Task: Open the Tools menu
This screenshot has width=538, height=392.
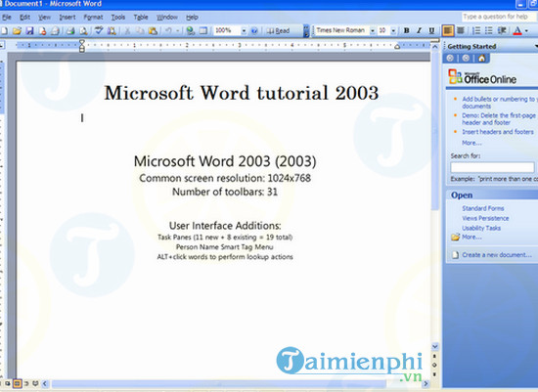Action: pyautogui.click(x=118, y=17)
